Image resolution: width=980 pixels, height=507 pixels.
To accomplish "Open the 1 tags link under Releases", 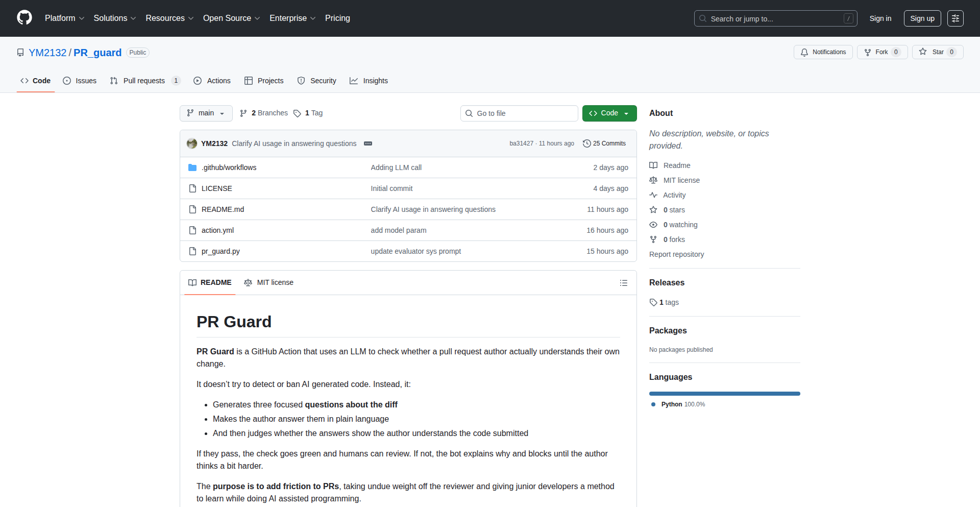I will point(664,302).
